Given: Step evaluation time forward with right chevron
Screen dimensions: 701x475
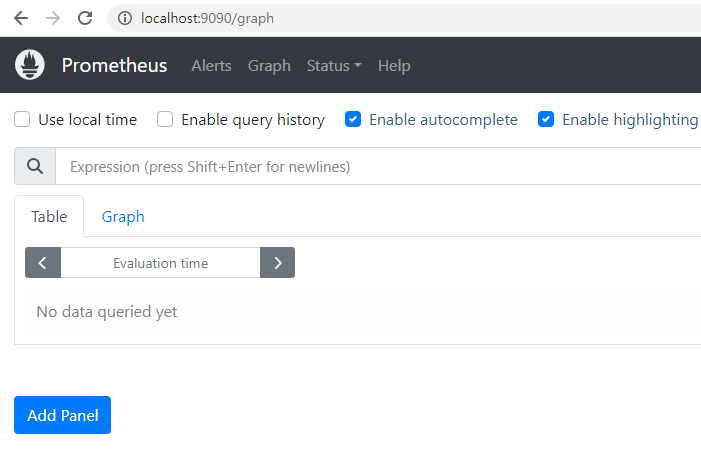Looking at the screenshot, I should [277, 263].
